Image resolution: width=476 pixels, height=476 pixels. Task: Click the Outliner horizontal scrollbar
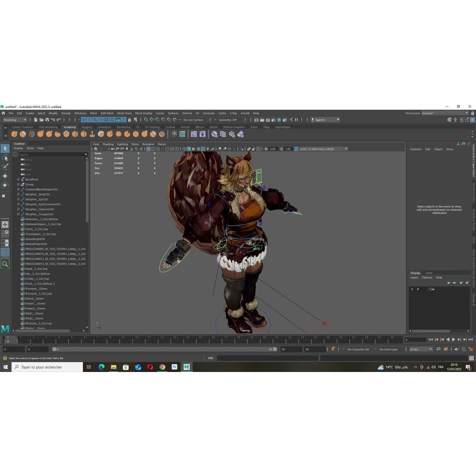42,331
